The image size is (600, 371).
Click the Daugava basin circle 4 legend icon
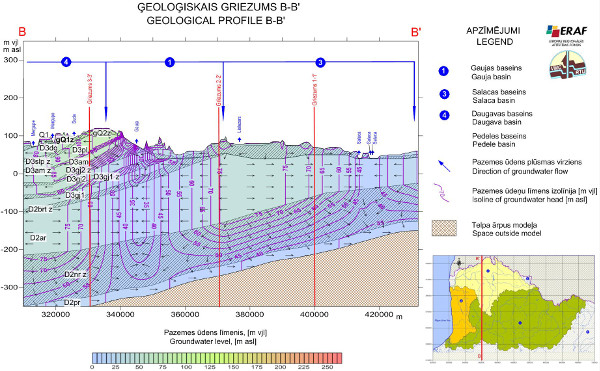444,115
